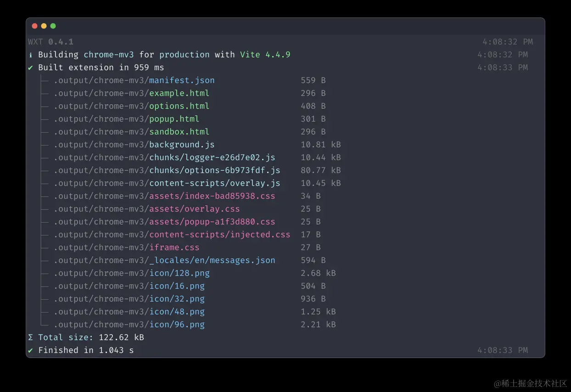
Task: Click the 27 B size value
Action: coord(311,247)
